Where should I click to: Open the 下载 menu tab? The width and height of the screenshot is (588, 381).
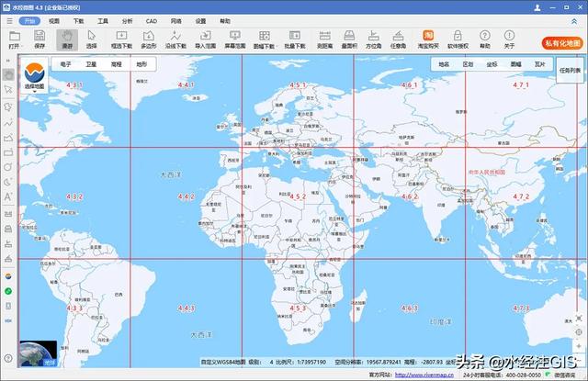click(x=78, y=19)
